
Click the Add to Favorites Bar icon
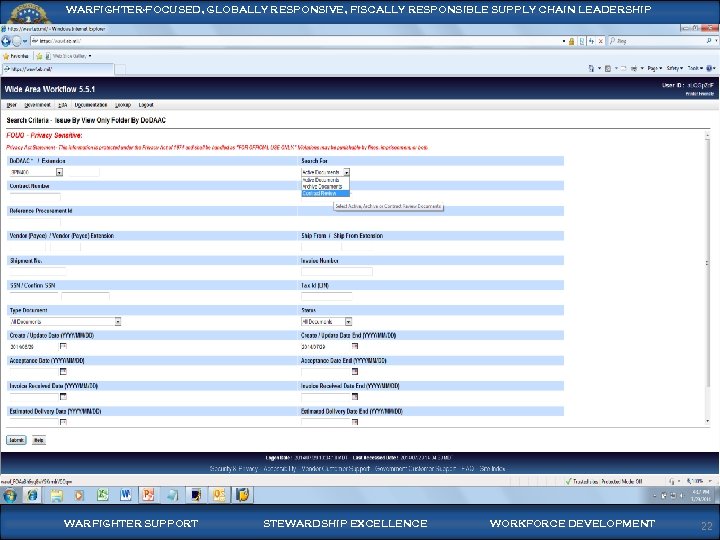(39, 56)
